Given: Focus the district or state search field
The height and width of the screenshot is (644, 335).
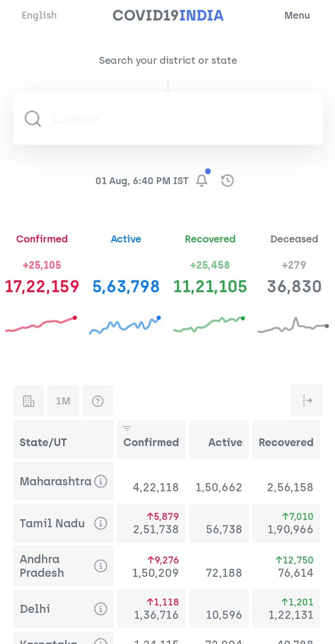Looking at the screenshot, I should (x=168, y=119).
